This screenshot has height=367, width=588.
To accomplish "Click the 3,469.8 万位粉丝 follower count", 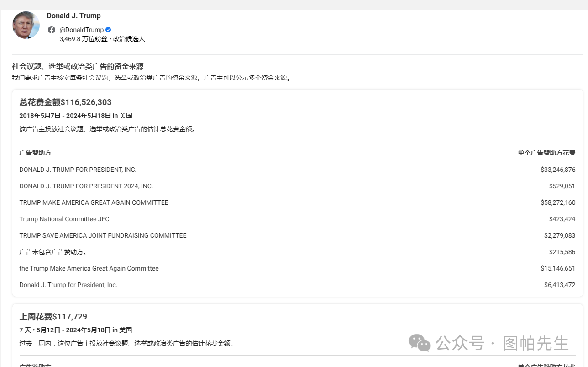I will [x=84, y=39].
